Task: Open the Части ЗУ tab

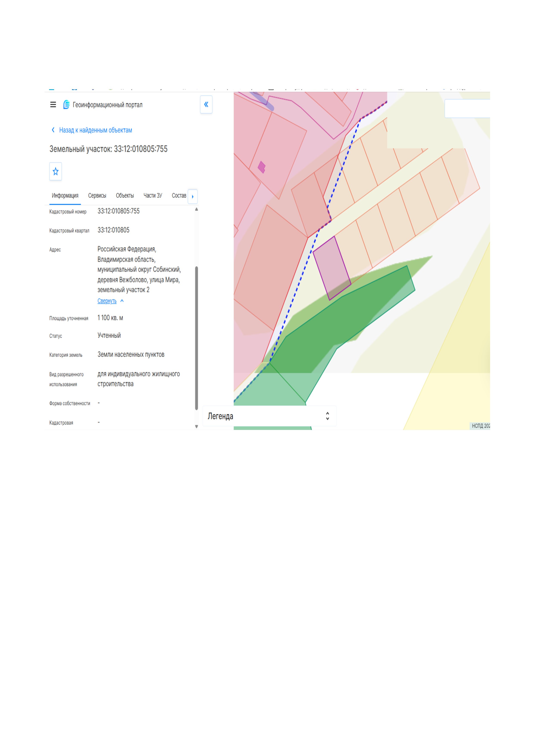Action: pos(153,196)
